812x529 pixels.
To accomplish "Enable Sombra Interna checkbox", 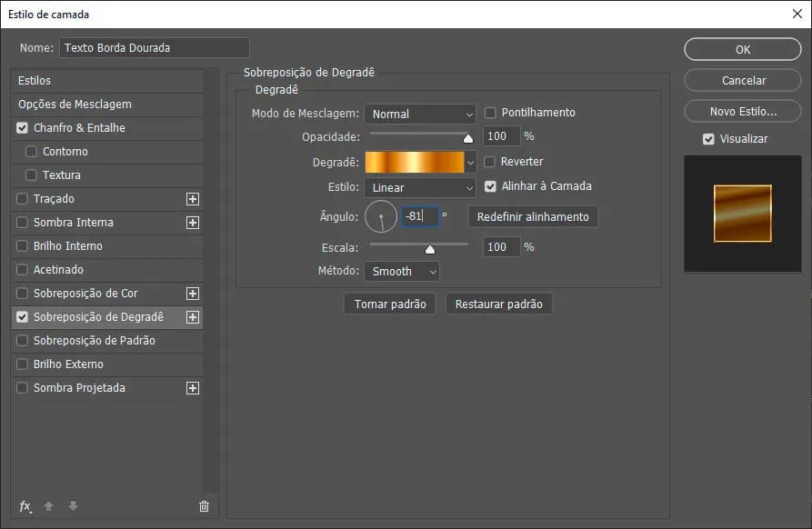I will click(x=22, y=223).
